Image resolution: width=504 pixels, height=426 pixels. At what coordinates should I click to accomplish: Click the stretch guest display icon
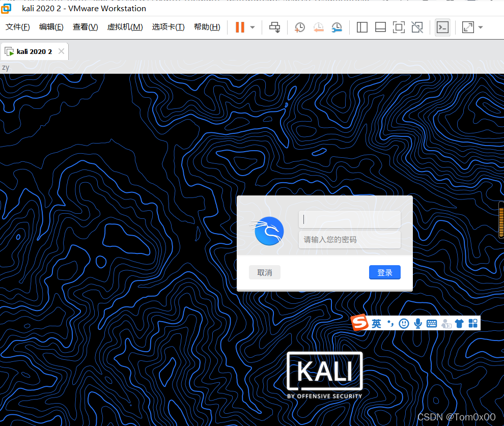pos(468,27)
